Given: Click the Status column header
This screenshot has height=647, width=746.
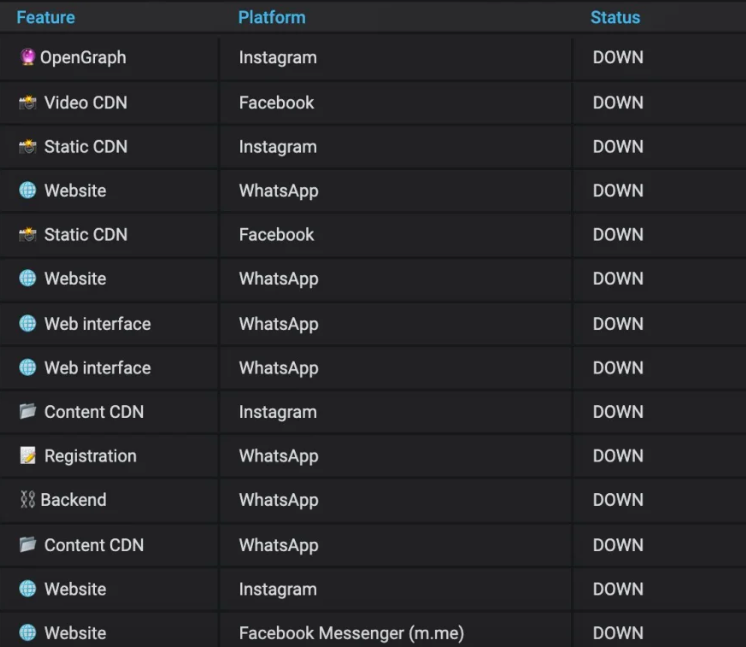Looking at the screenshot, I should 615,17.
